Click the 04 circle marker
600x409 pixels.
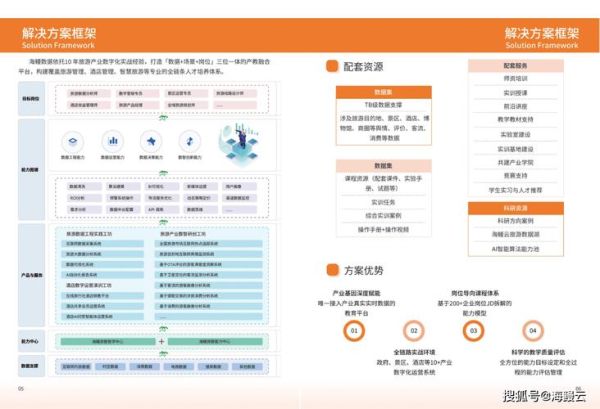point(533,331)
